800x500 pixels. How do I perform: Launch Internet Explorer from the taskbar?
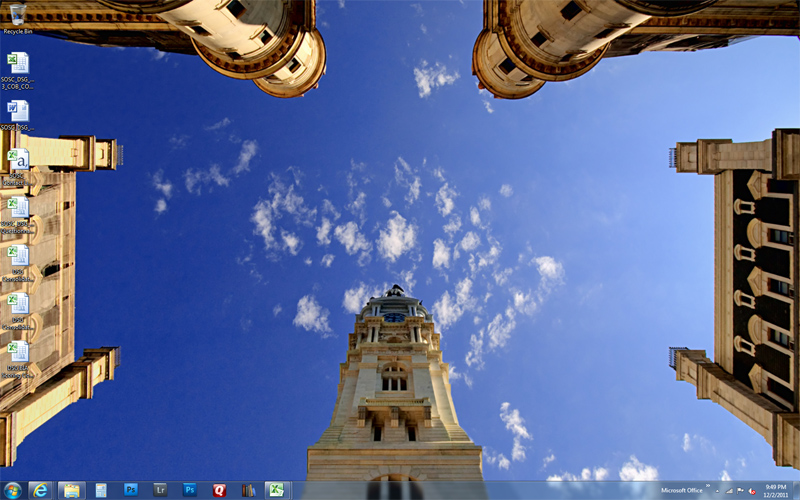(41, 490)
